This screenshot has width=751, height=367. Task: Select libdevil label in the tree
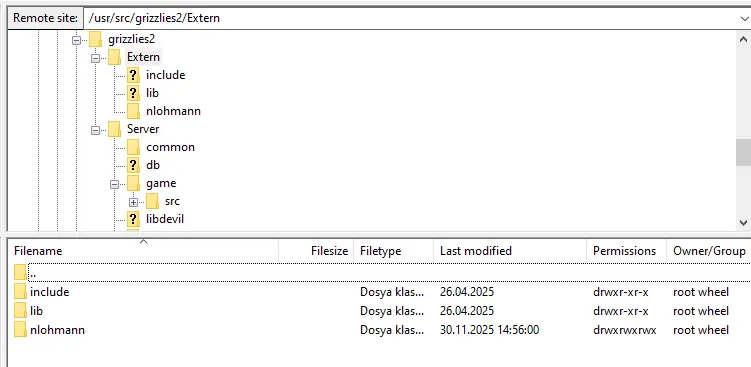point(165,219)
